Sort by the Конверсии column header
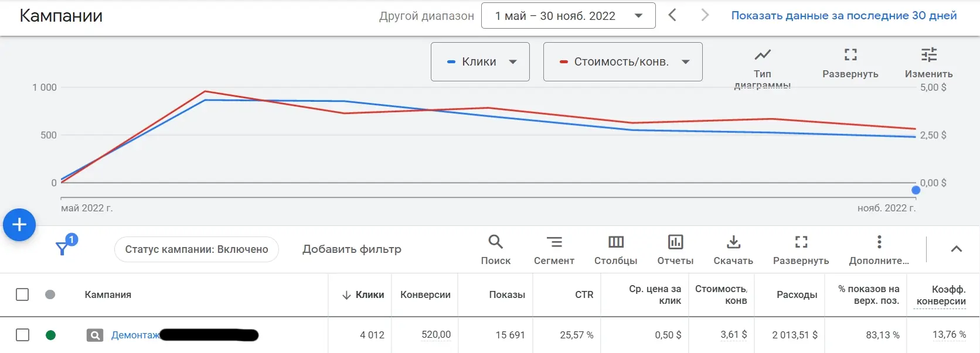 coord(425,294)
